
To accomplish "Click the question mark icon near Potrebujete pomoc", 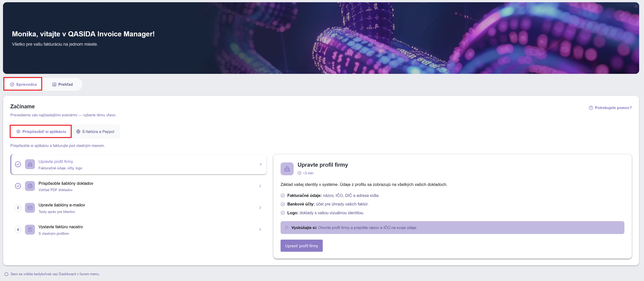I will tap(591, 108).
